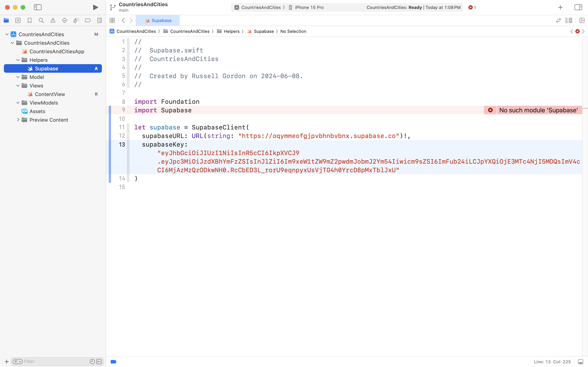Open the iPhone 15 Pro destination menu

click(x=309, y=7)
